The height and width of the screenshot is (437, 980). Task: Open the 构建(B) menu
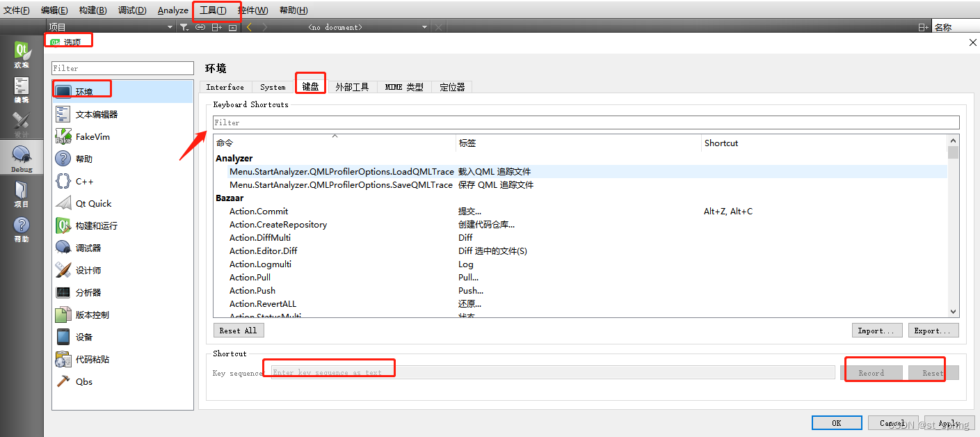click(x=93, y=10)
